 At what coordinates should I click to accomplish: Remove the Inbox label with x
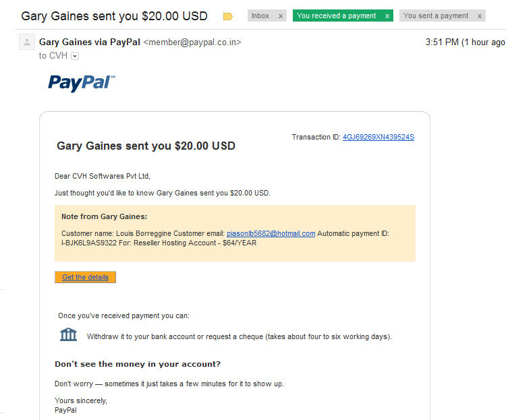(x=281, y=16)
